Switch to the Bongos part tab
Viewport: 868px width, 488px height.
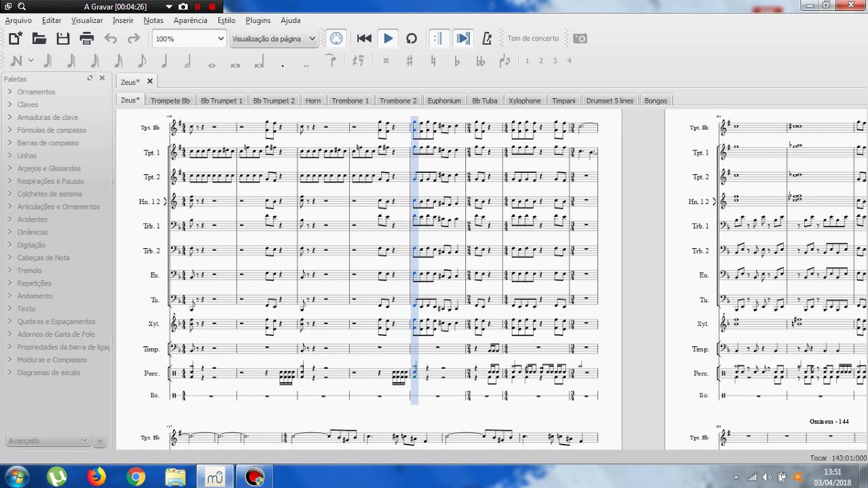coord(656,100)
